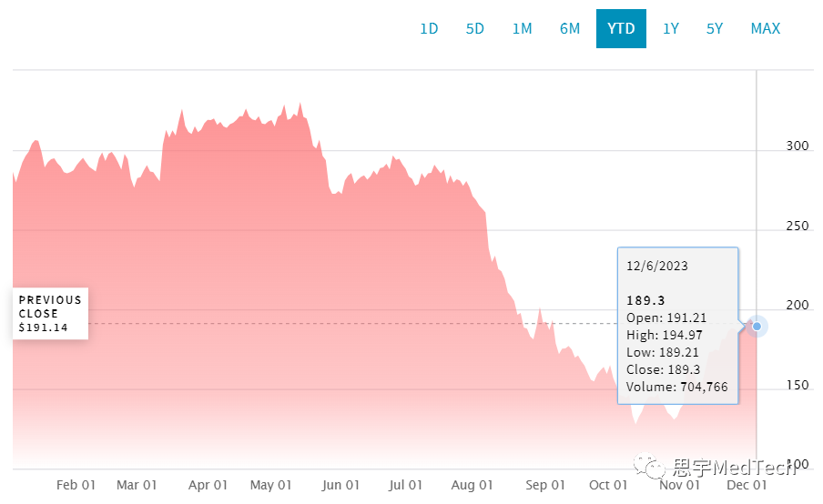Switch chart to 6M range
The width and height of the screenshot is (823, 504).
[x=570, y=28]
